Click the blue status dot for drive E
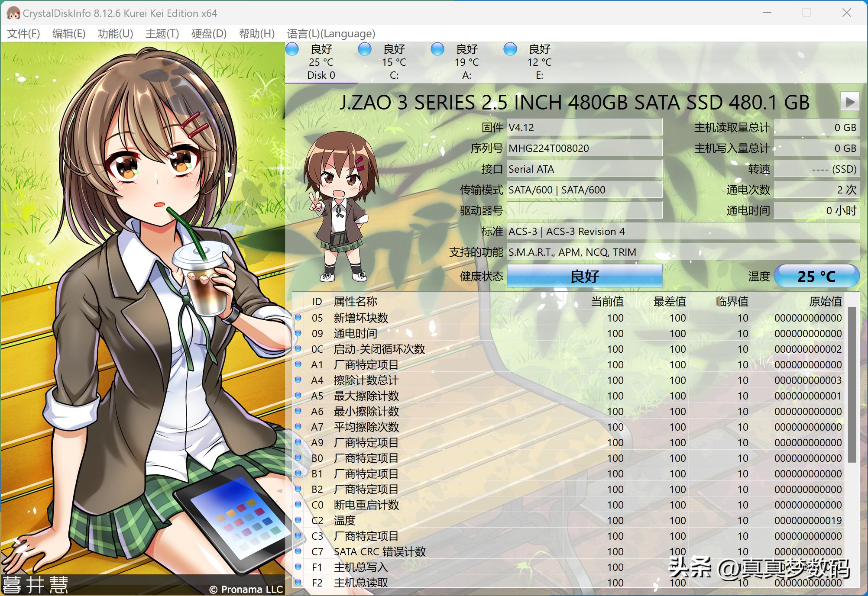Viewport: 868px width, 596px height. (510, 50)
